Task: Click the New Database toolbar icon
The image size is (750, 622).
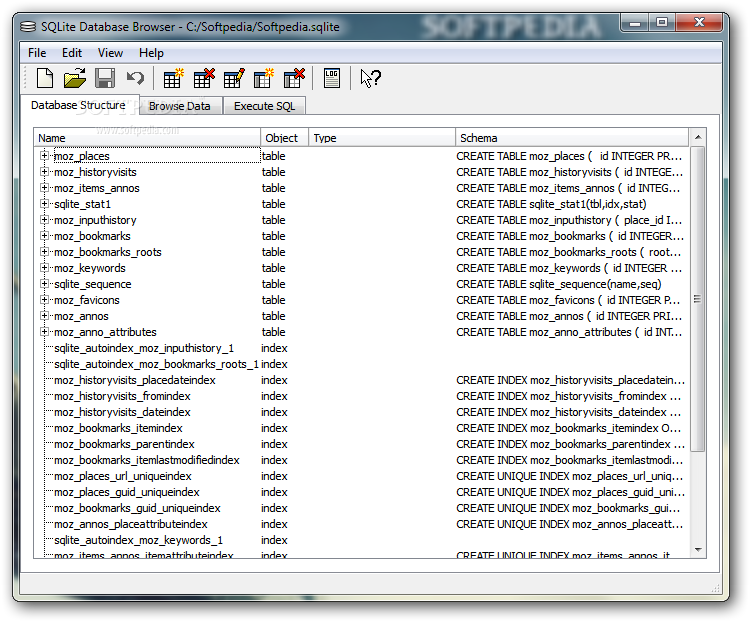Action: coord(45,78)
